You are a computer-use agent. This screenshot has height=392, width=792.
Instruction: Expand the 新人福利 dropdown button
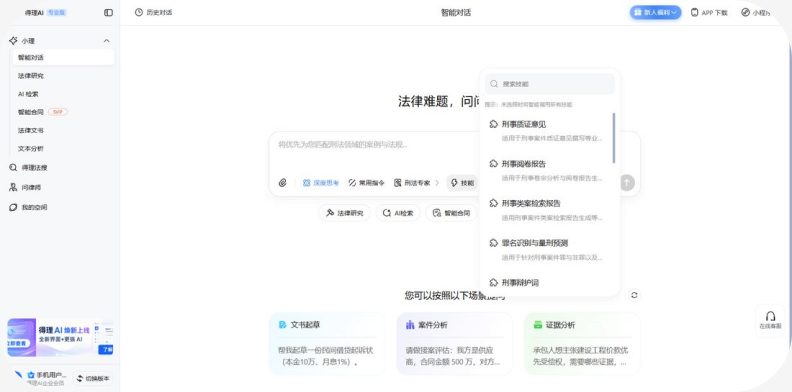pos(655,13)
